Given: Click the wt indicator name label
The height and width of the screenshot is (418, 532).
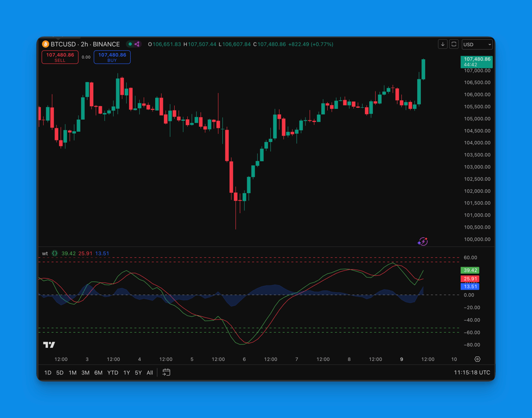Looking at the screenshot, I should pyautogui.click(x=45, y=253).
